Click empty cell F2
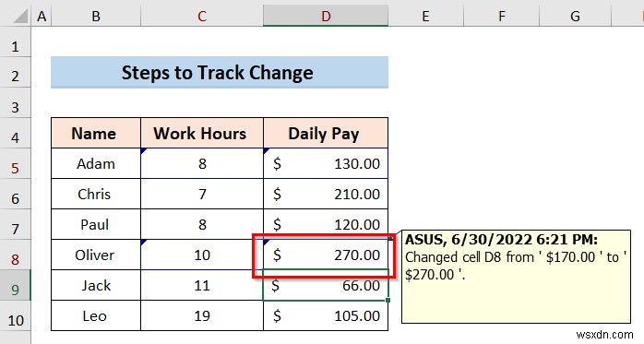The image size is (644, 344). 502,72
